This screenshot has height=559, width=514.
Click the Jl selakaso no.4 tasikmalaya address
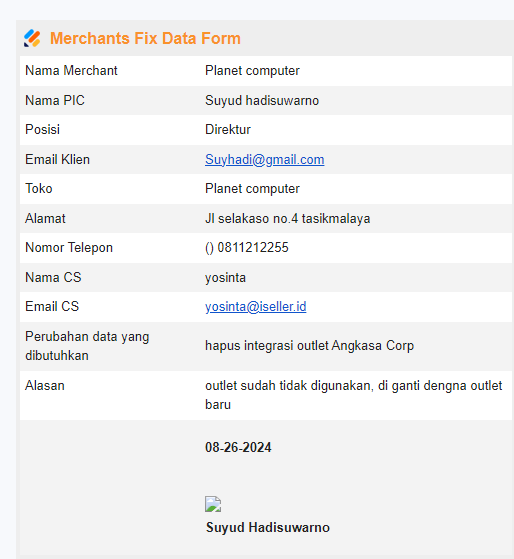(288, 219)
